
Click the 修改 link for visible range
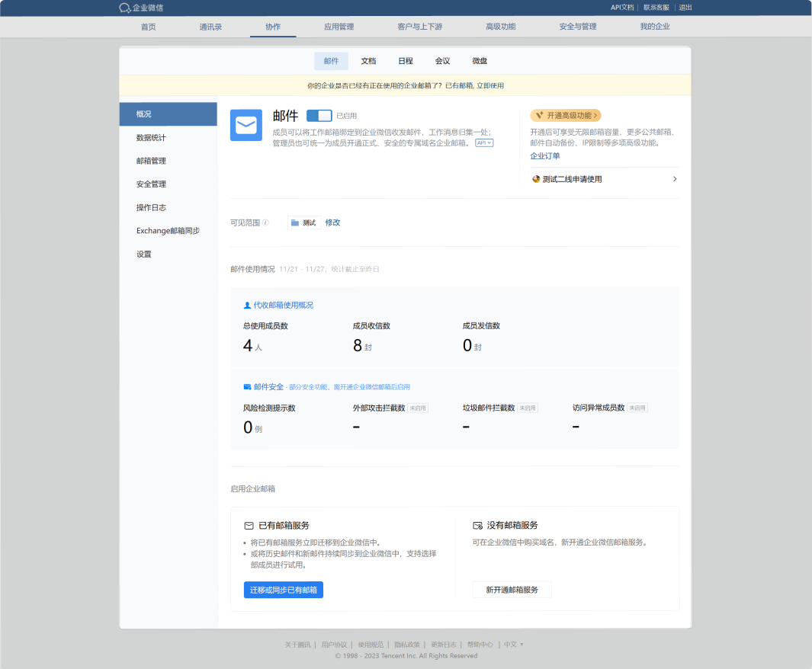pyautogui.click(x=332, y=222)
